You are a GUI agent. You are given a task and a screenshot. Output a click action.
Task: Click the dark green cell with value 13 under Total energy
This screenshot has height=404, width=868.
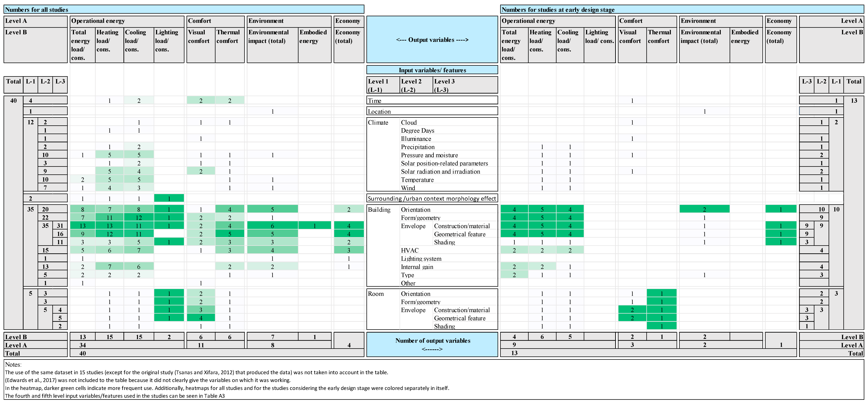coord(83,226)
